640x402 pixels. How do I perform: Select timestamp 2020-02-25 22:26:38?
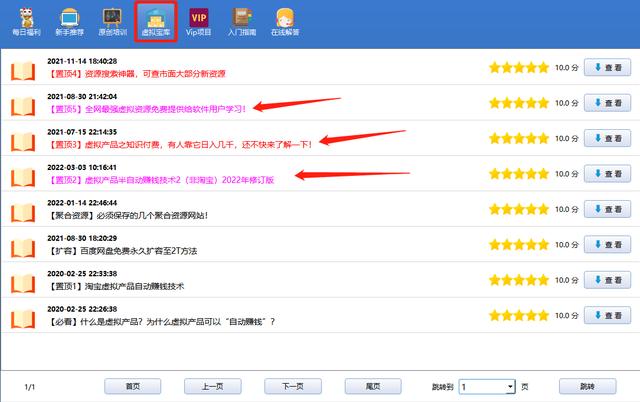coord(82,309)
